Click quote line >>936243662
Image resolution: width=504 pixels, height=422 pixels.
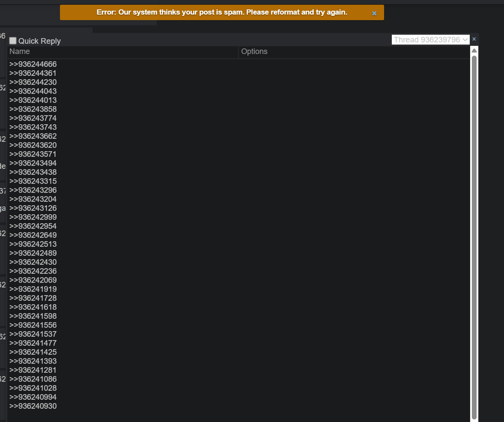coord(33,136)
